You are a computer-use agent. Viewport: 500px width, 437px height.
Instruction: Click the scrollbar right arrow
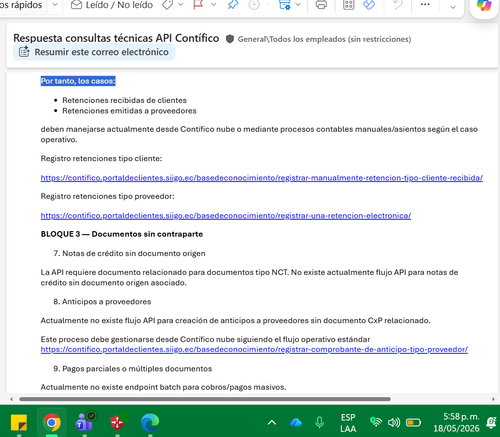493,399
